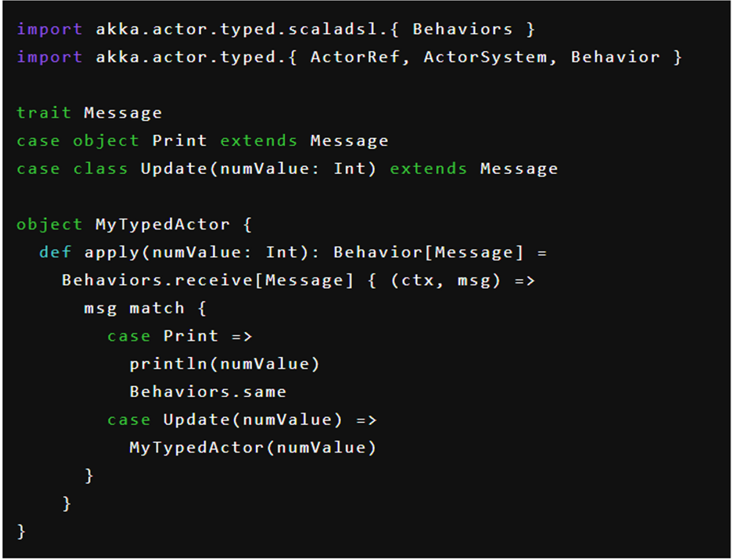This screenshot has height=560, width=732.
Task: Click the object keyword before MyTypedActor
Action: [49, 225]
